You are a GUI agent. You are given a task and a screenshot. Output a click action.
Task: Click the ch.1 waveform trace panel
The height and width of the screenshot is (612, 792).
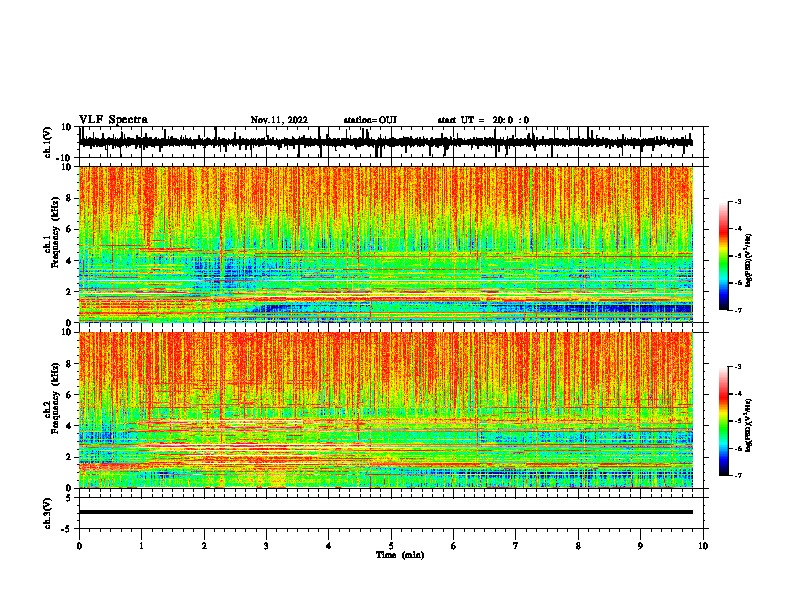pos(391,142)
